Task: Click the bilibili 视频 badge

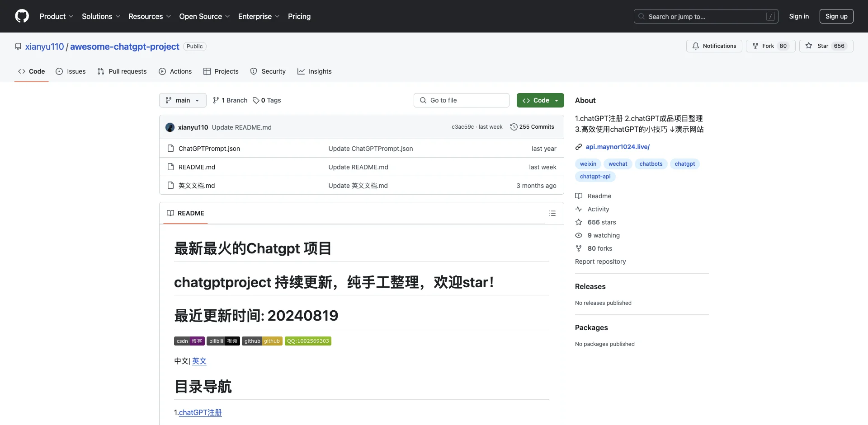Action: click(x=223, y=341)
